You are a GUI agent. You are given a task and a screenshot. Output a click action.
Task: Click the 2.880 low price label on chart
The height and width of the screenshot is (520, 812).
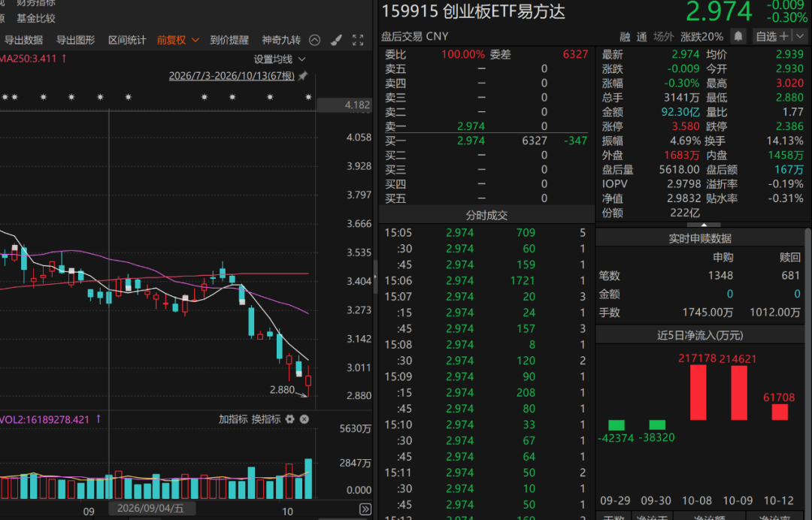coord(282,389)
